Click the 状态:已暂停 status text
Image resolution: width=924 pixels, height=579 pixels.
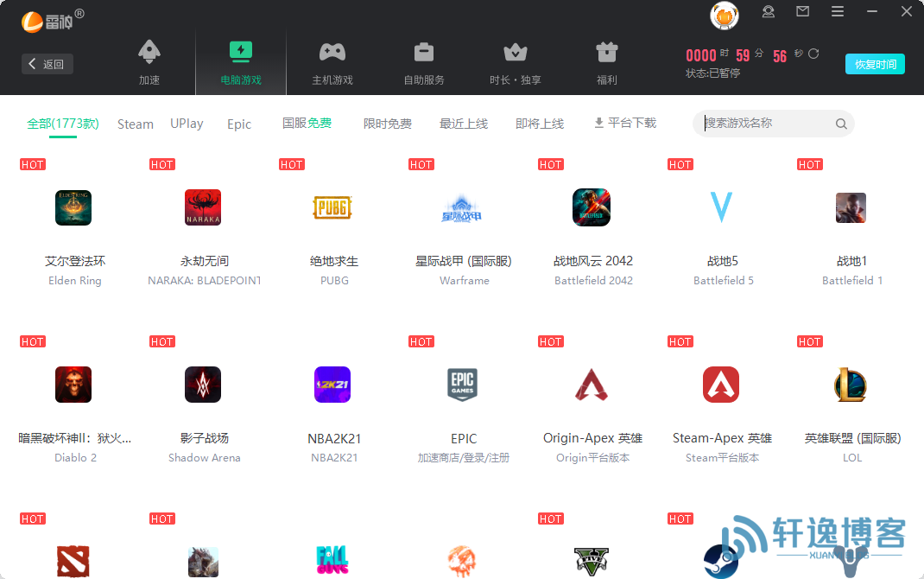click(713, 73)
